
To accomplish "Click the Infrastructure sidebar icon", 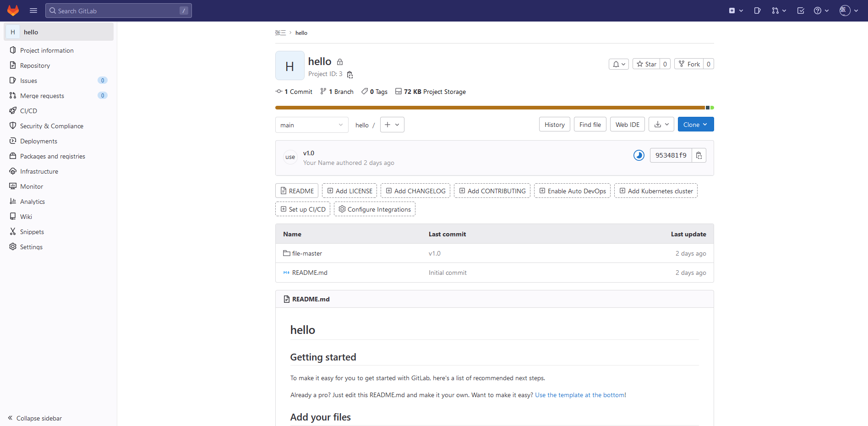I will click(13, 171).
